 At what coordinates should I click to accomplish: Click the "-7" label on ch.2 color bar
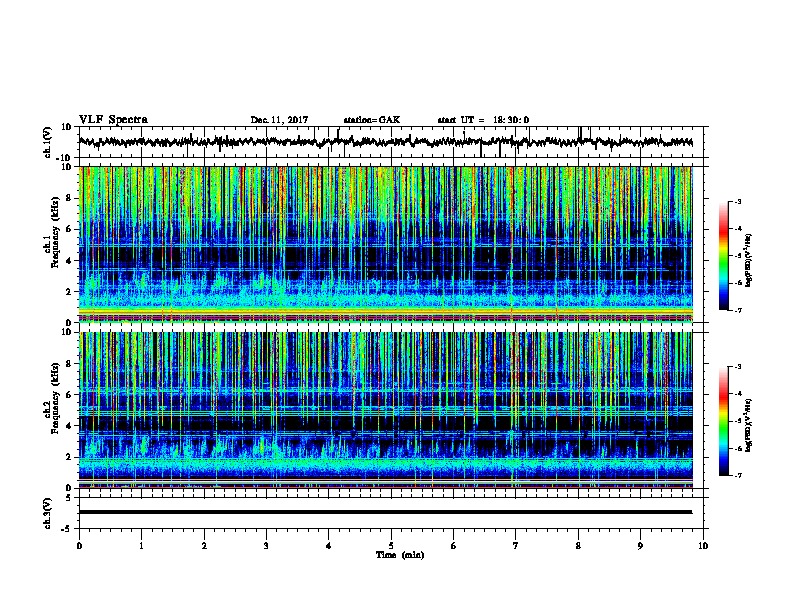click(737, 476)
